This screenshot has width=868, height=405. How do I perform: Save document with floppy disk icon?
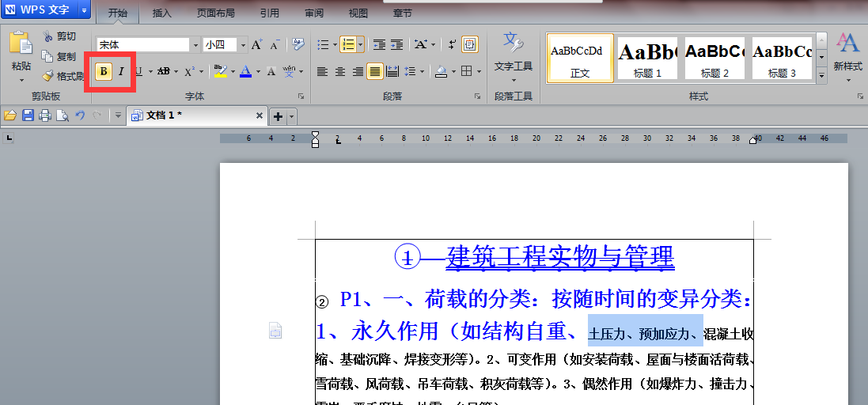coord(28,115)
